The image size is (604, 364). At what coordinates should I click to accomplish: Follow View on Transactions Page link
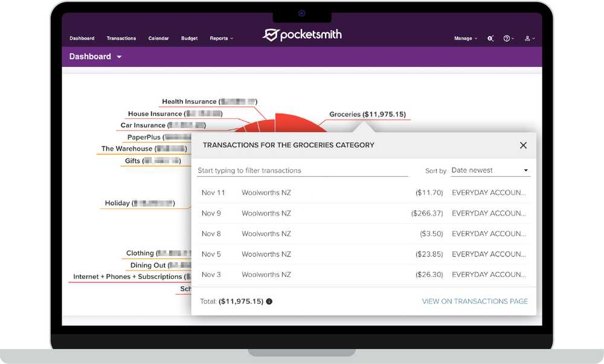pyautogui.click(x=475, y=301)
